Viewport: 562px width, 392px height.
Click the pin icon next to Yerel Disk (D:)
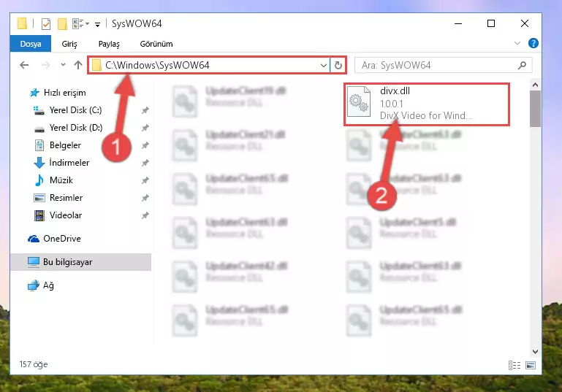145,128
